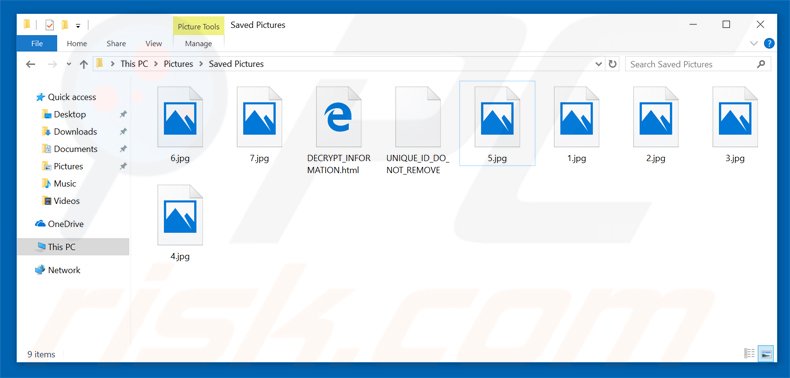Image resolution: width=790 pixels, height=378 pixels.
Task: Click the Pictures breadcrumb segment
Action: click(x=178, y=64)
